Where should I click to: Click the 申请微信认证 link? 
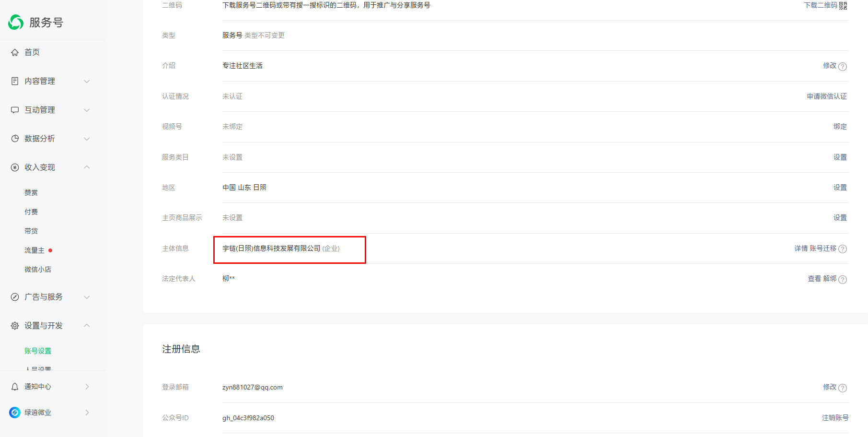pos(827,96)
